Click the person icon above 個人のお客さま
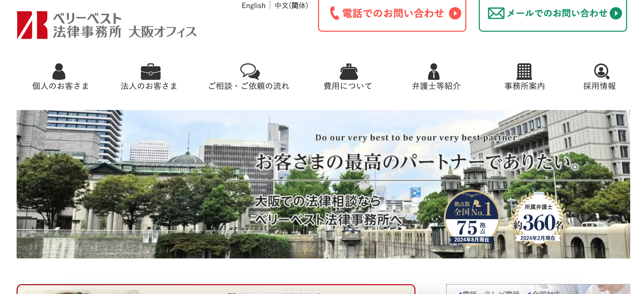The height and width of the screenshot is (294, 644). (x=59, y=71)
